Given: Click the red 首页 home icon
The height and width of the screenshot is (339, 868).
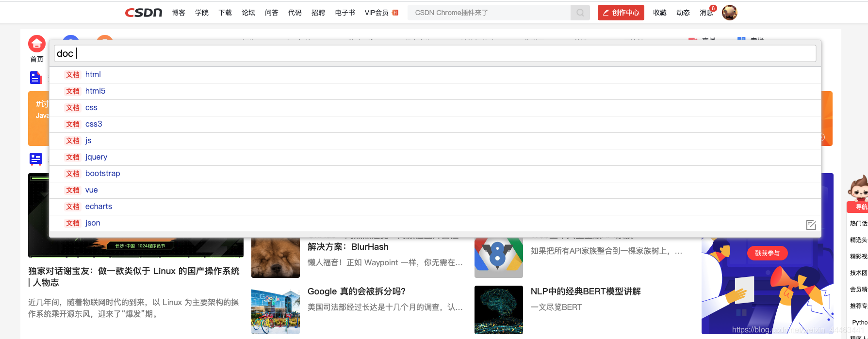Looking at the screenshot, I should (37, 44).
